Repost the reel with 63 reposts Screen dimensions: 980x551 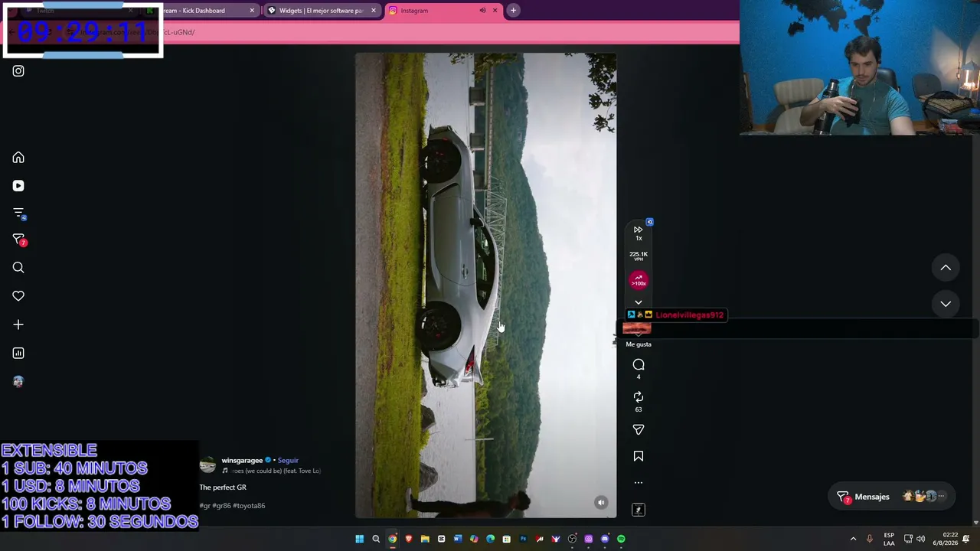(x=639, y=397)
